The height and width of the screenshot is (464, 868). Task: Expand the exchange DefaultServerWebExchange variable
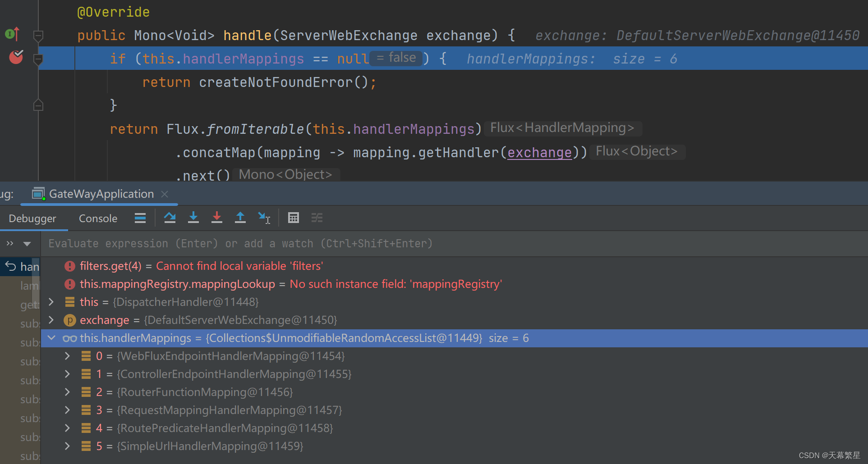tap(51, 320)
